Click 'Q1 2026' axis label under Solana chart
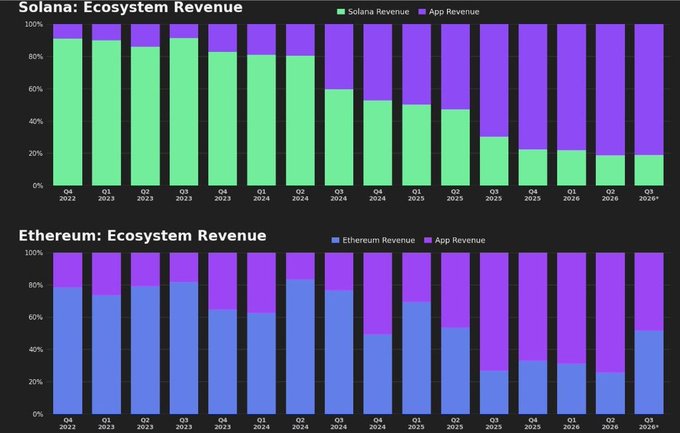The width and height of the screenshot is (680, 433). tap(572, 195)
